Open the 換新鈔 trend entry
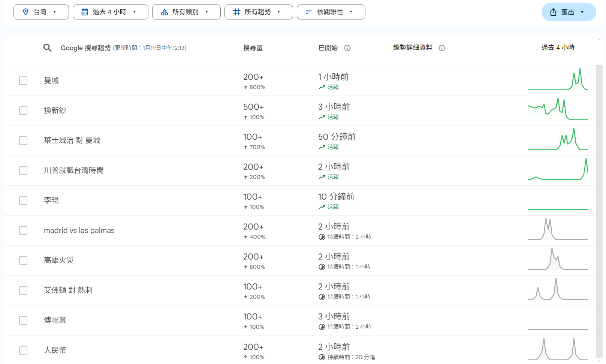Viewport: 606px width, 364px height. pos(55,110)
